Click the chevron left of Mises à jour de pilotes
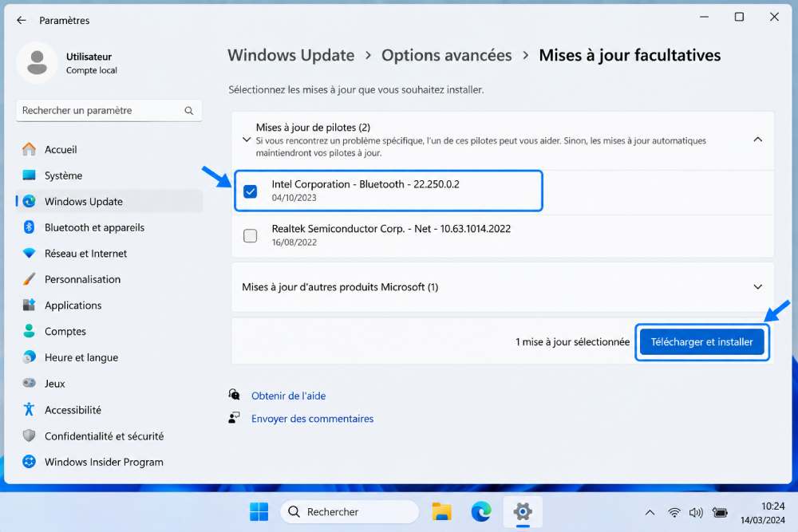This screenshot has width=798, height=532. (247, 140)
